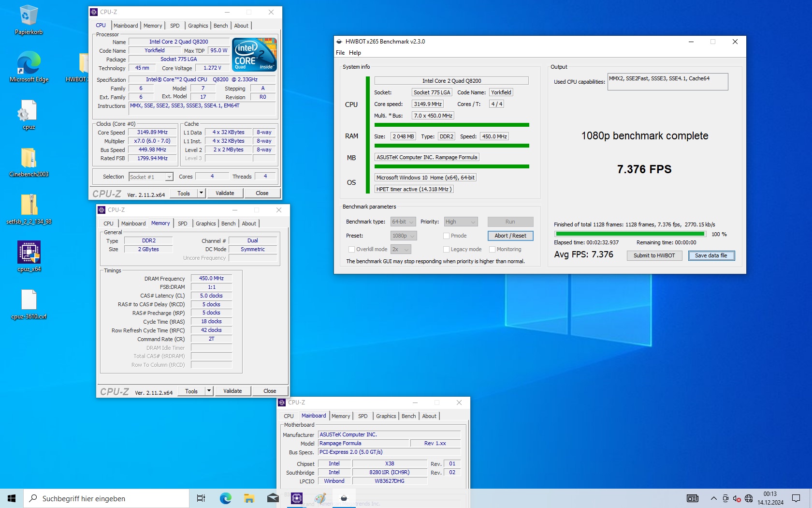812x508 pixels.
Task: Launch Edge from the taskbar
Action: pyautogui.click(x=225, y=498)
